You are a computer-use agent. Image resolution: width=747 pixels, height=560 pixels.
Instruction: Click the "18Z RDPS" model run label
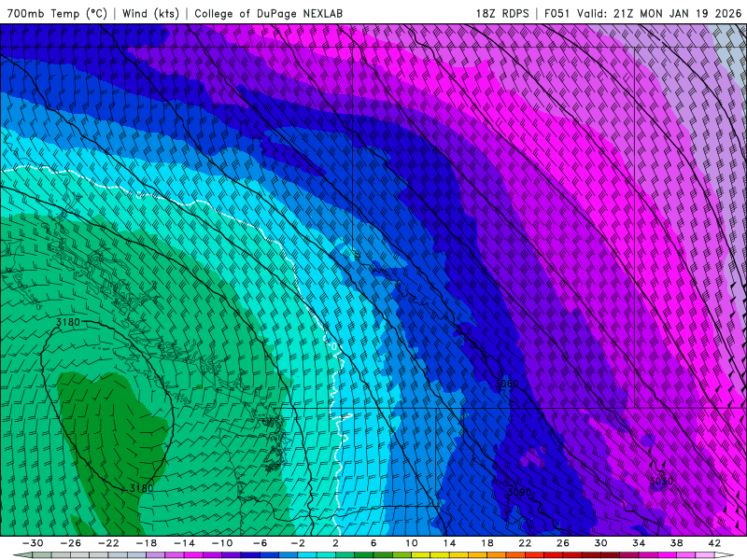point(502,14)
